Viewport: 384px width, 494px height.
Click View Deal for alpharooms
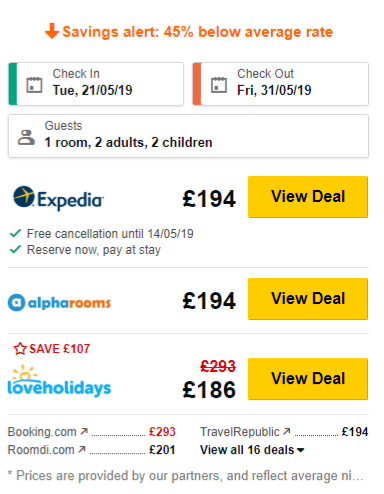[308, 299]
